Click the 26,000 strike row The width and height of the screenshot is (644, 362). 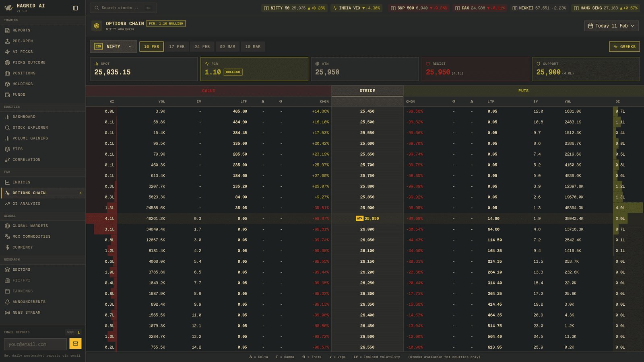pyautogui.click(x=365, y=229)
